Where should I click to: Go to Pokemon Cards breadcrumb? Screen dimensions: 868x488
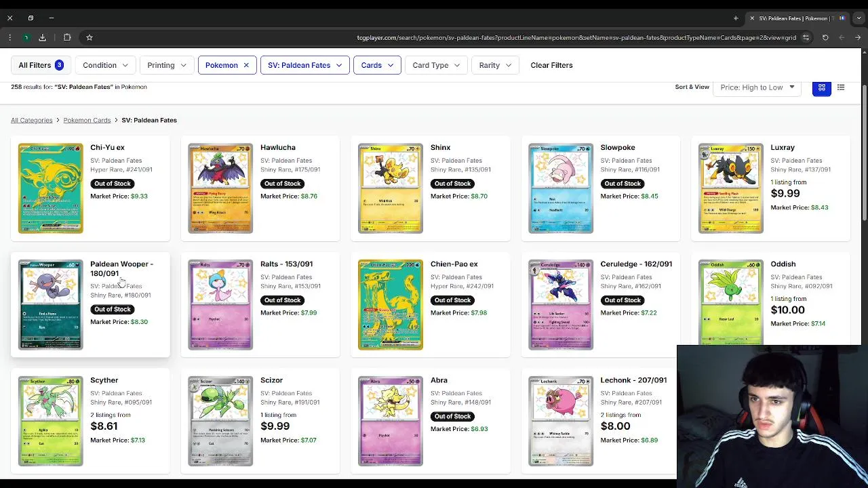tap(87, 120)
